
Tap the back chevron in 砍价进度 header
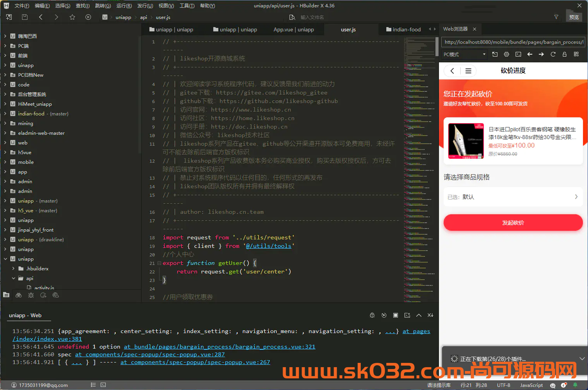point(452,71)
